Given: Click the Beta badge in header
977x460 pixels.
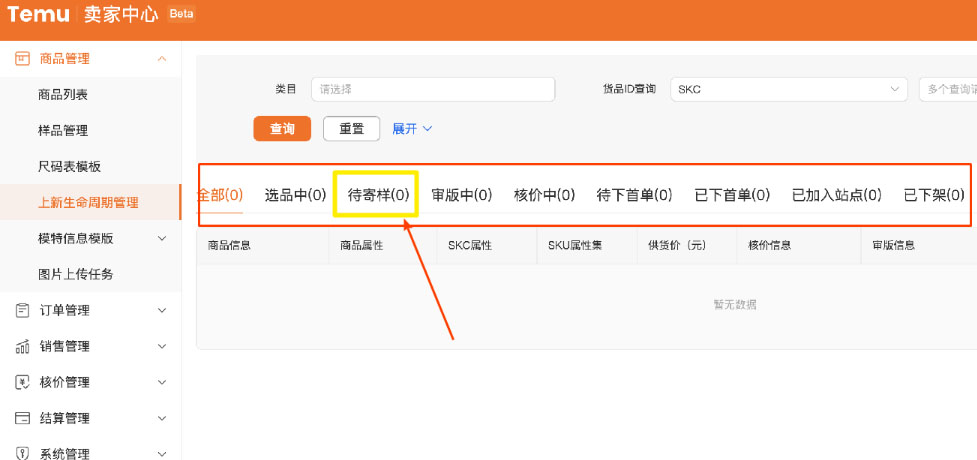Looking at the screenshot, I should tap(181, 14).
